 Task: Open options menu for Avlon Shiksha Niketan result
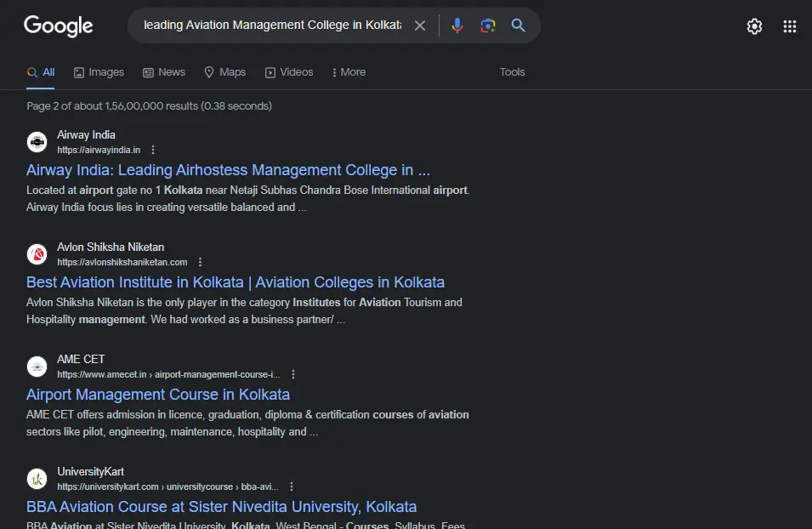(x=200, y=262)
